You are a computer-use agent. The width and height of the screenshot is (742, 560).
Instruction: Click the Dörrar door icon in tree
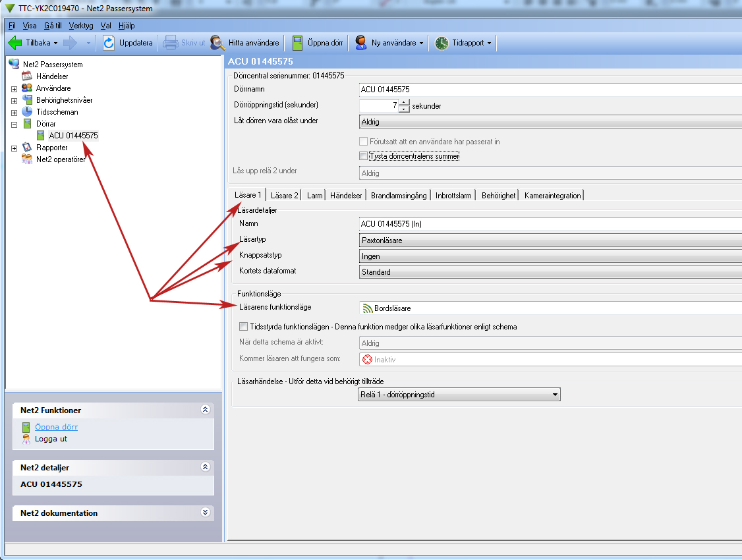pyautogui.click(x=28, y=123)
